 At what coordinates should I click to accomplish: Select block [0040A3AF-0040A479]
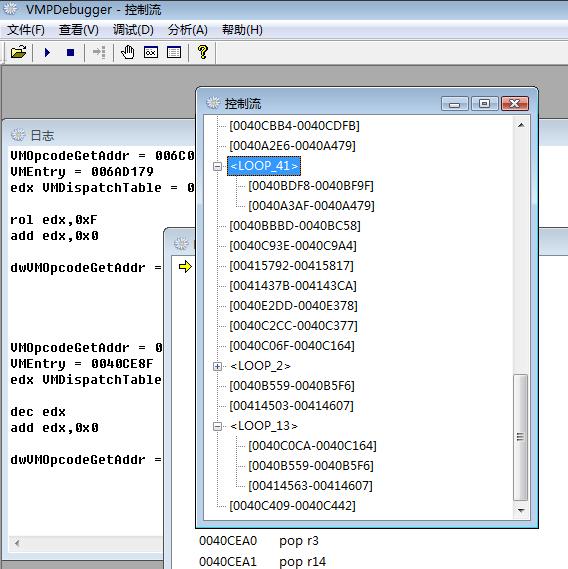(x=311, y=206)
